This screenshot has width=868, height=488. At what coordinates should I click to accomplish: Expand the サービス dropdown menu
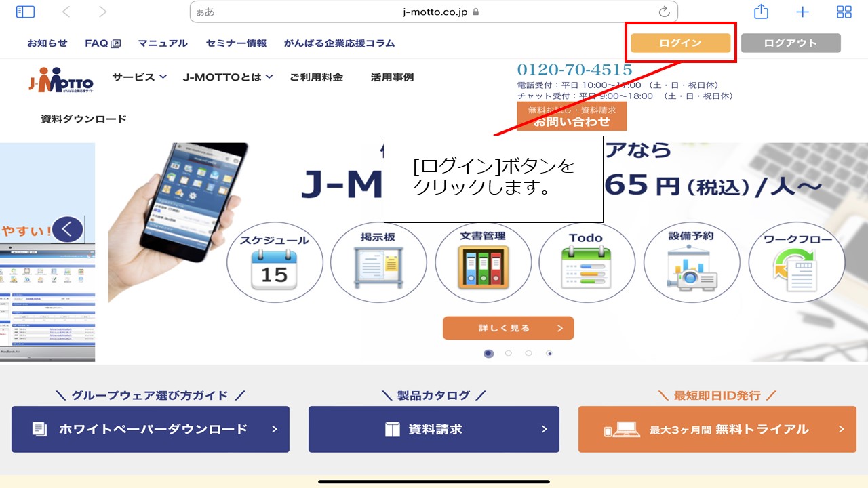pyautogui.click(x=140, y=77)
